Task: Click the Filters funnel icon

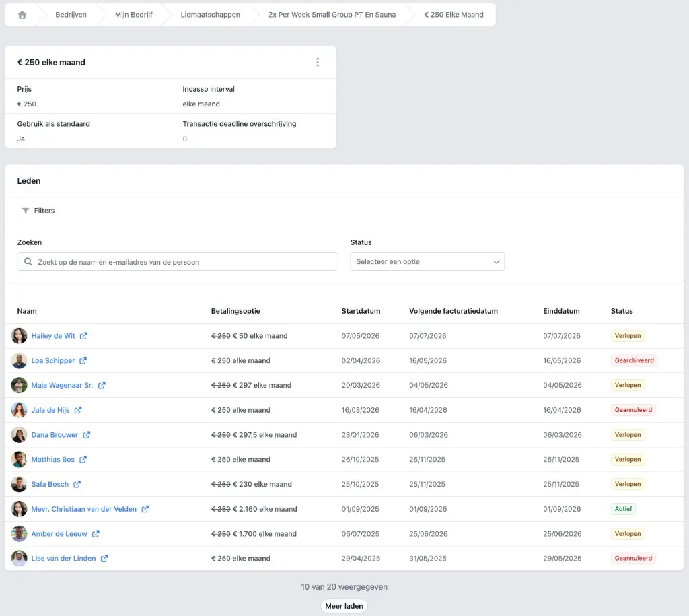Action: (x=26, y=211)
